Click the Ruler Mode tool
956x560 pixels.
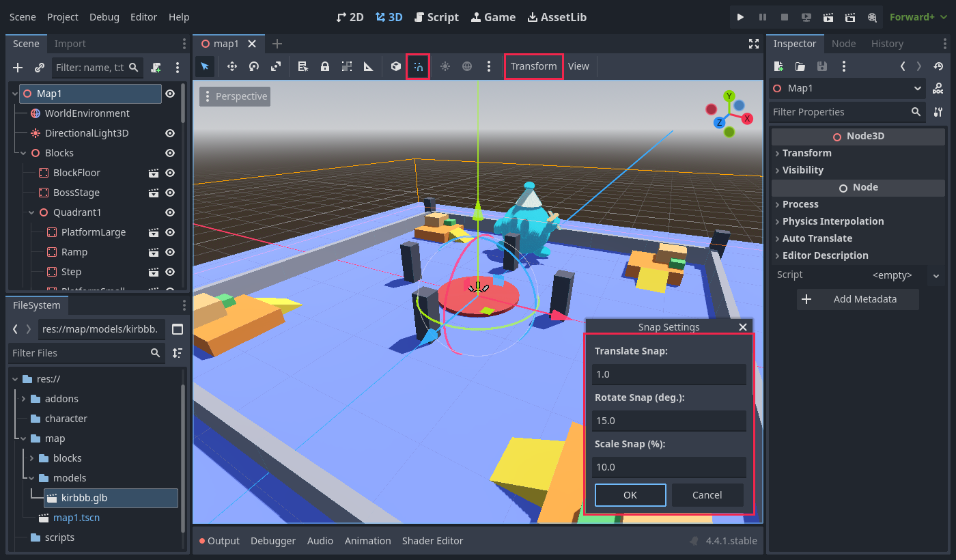click(x=369, y=66)
